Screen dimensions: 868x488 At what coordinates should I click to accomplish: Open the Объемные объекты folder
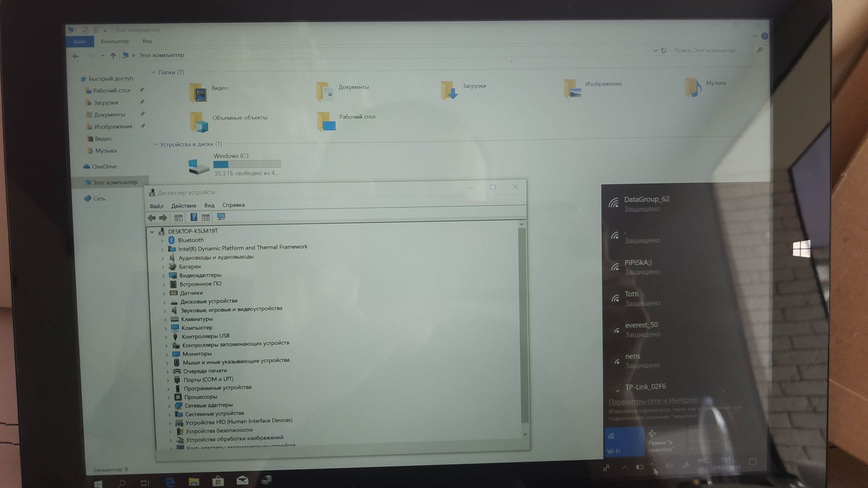228,121
